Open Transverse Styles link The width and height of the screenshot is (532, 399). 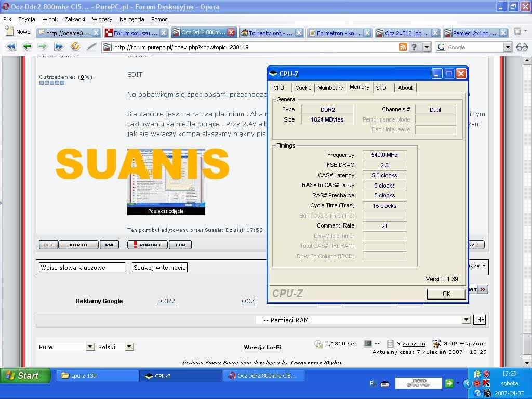(x=316, y=362)
